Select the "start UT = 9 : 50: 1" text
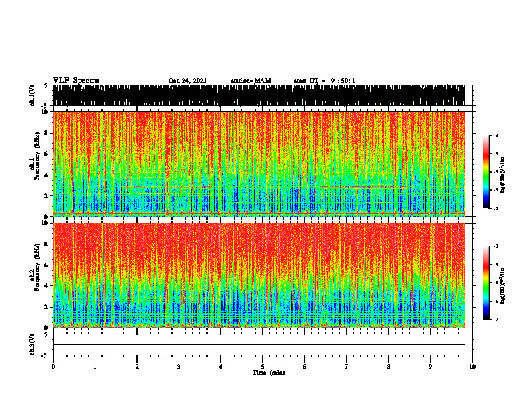 tap(324, 81)
